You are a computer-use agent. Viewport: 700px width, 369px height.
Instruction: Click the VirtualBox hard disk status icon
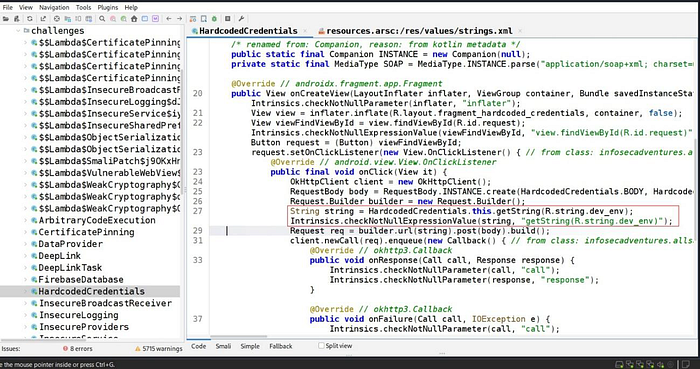(620, 365)
